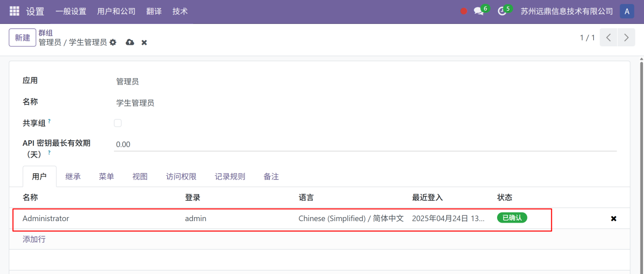
Task: Save the record using the cloud upload icon
Action: coord(130,42)
